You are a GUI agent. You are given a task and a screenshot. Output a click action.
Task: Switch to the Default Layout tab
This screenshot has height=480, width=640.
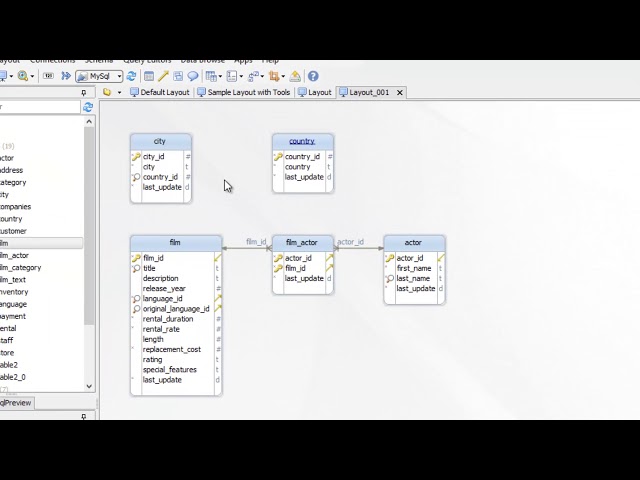[160, 92]
